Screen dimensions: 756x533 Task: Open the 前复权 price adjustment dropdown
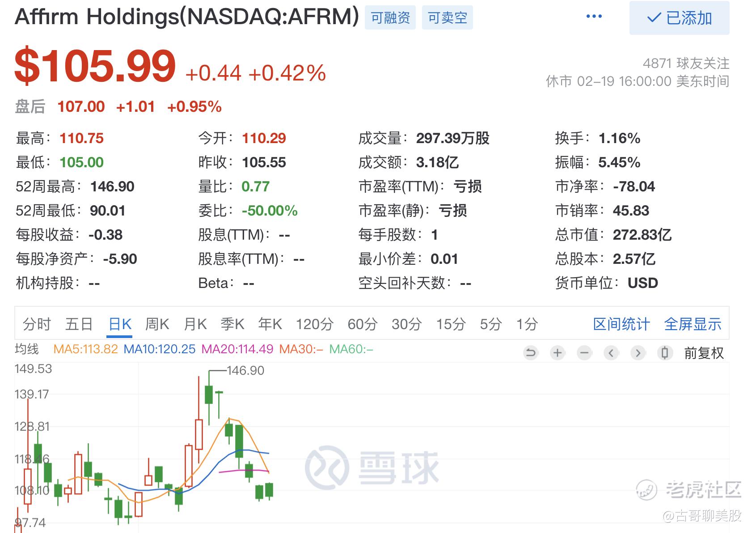click(704, 353)
